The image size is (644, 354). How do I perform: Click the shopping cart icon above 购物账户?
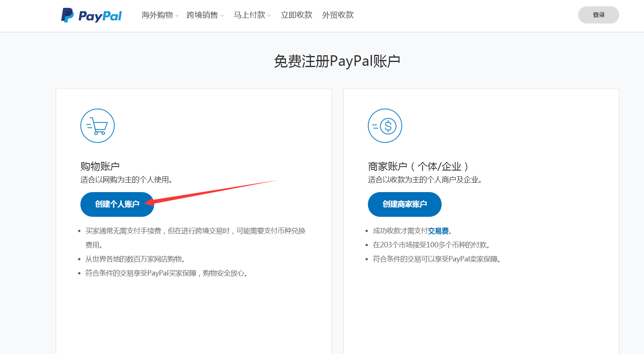pyautogui.click(x=97, y=126)
